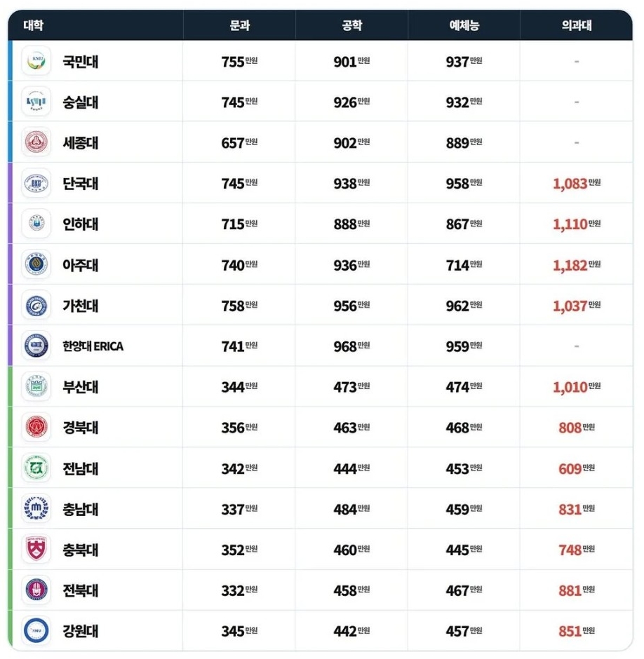
Task: Click the 충북대 shield crest icon
Action: pos(36,550)
